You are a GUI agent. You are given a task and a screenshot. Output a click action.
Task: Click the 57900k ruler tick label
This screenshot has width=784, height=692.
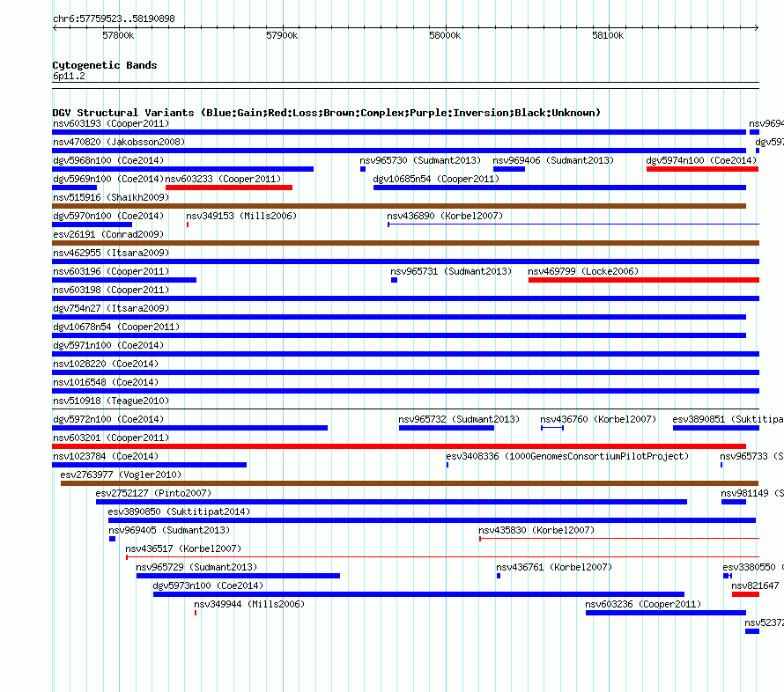(x=282, y=35)
